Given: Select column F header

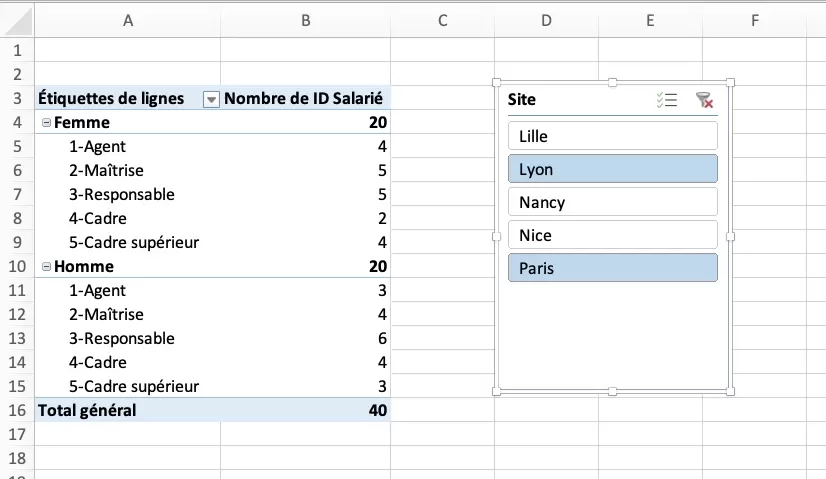Looking at the screenshot, I should [754, 20].
